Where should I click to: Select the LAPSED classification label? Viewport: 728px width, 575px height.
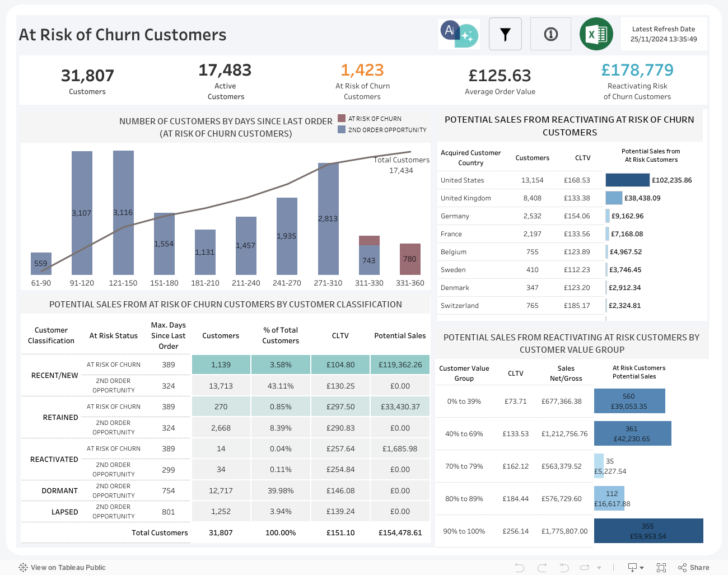click(64, 512)
